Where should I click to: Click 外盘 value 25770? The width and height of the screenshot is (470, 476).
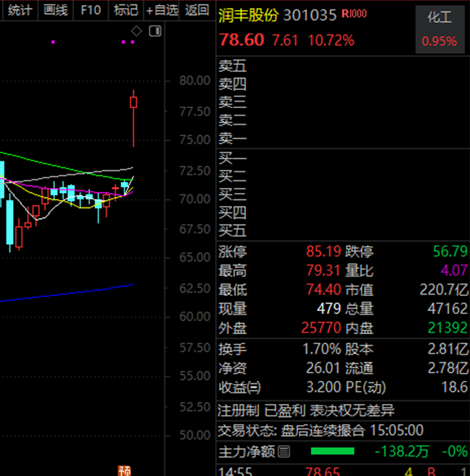click(x=321, y=328)
